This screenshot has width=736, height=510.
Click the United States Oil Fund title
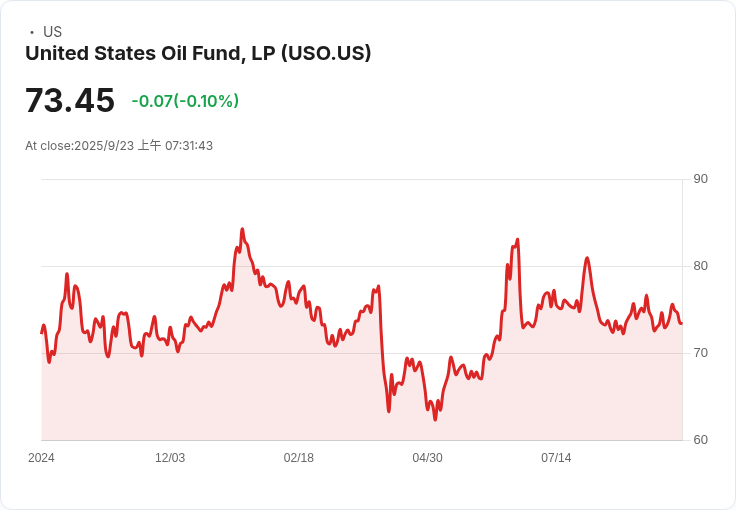point(198,53)
